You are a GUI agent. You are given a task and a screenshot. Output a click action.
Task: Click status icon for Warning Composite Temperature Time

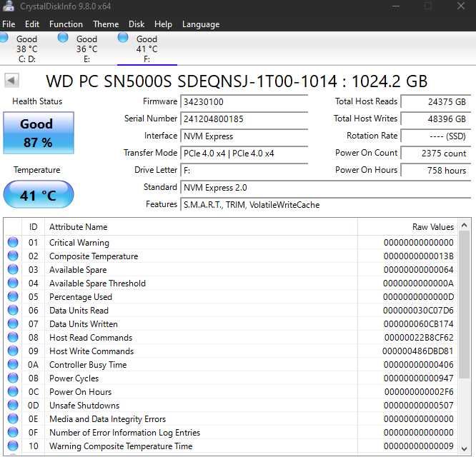(x=13, y=446)
